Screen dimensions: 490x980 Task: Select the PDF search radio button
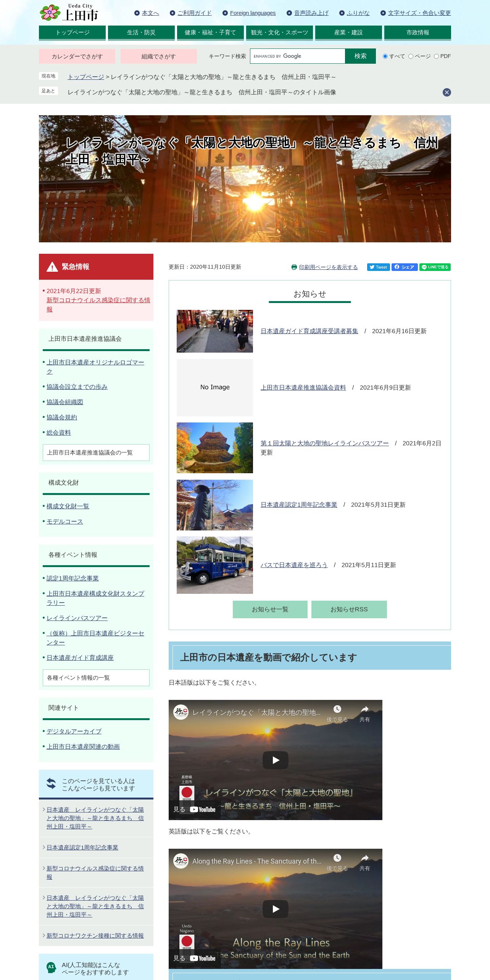pos(436,56)
